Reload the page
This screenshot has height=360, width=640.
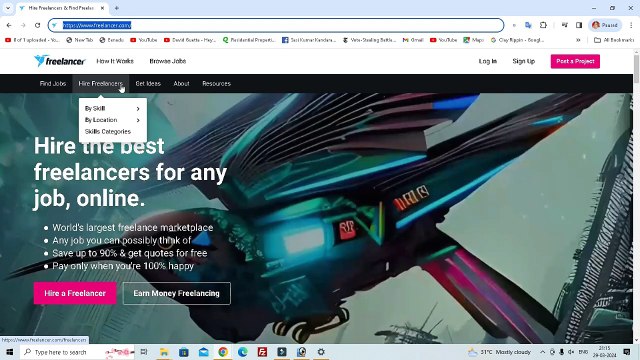tap(38, 25)
